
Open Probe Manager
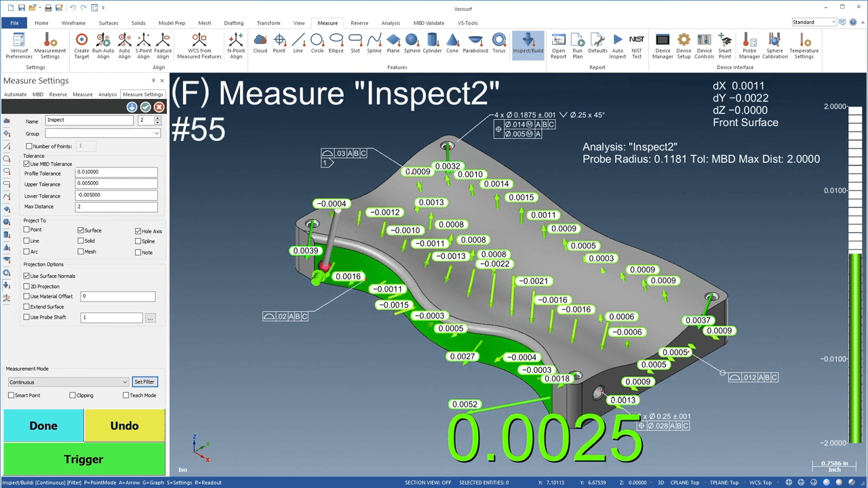click(x=749, y=46)
